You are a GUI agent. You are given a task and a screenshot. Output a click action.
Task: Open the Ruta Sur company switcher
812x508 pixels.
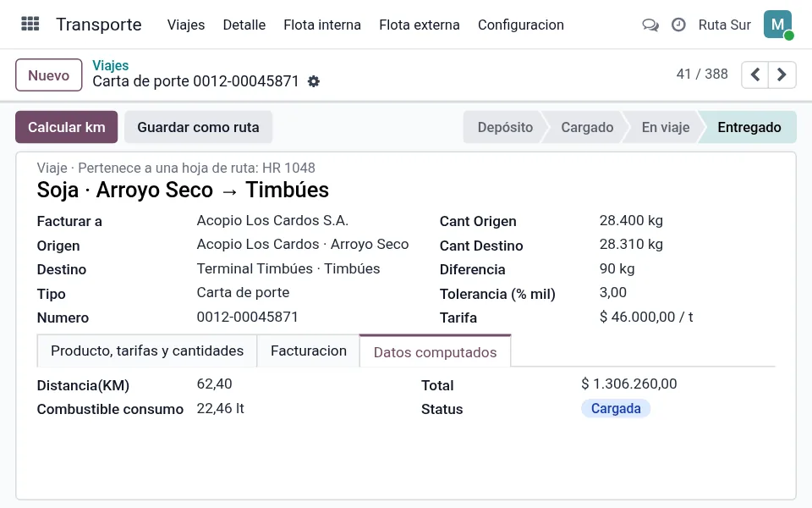point(725,25)
